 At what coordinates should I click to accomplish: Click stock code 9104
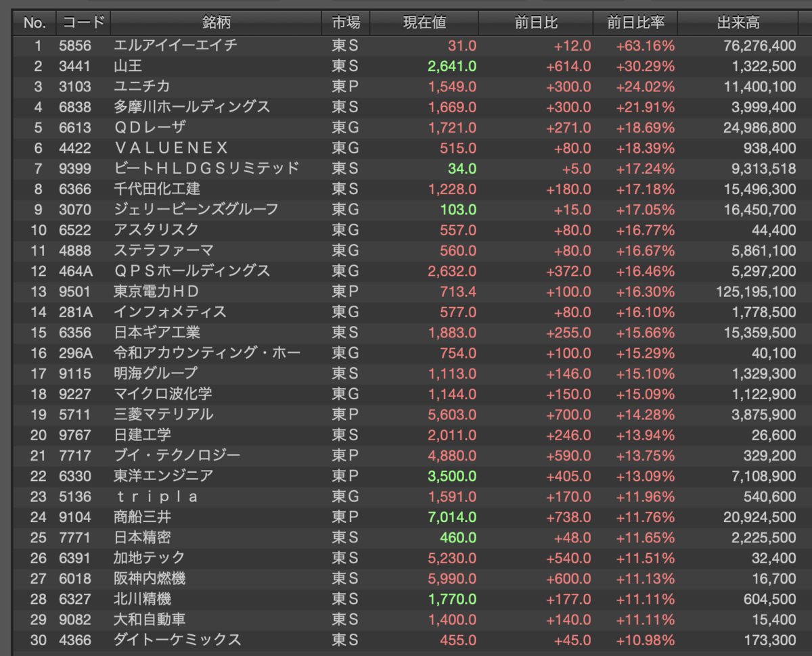[74, 517]
